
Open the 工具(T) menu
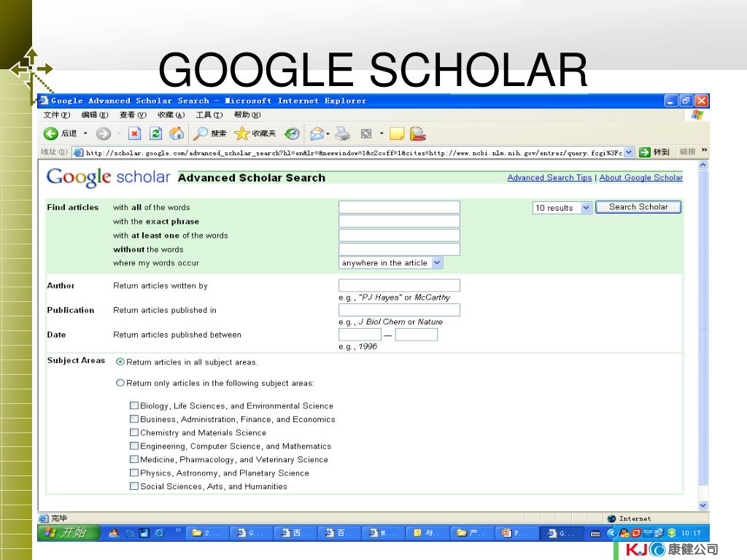[x=209, y=114]
